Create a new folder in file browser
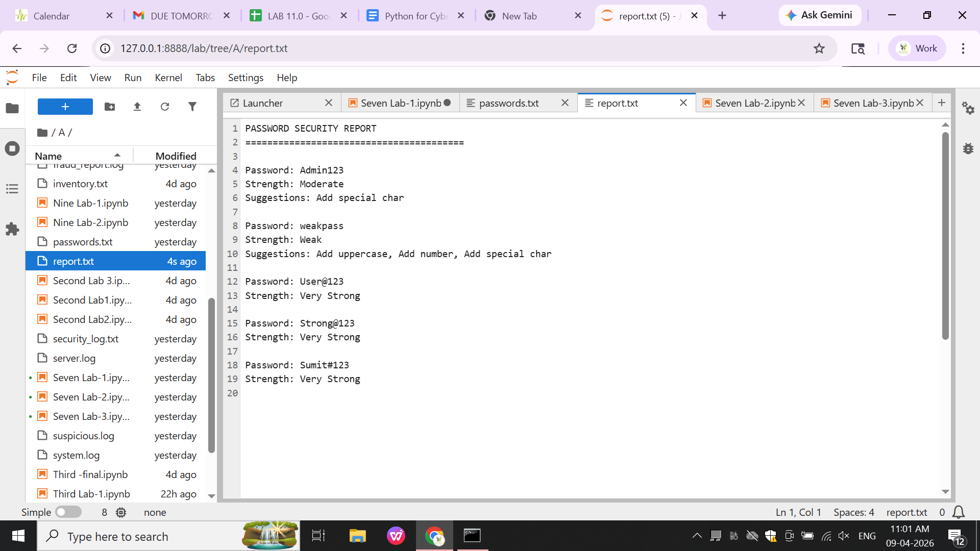This screenshot has height=551, width=980. [110, 107]
